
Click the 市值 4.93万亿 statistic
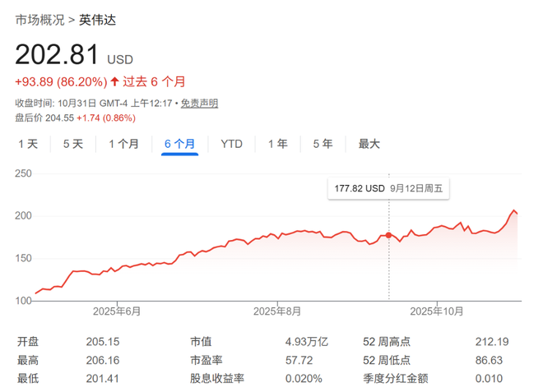click(x=307, y=342)
